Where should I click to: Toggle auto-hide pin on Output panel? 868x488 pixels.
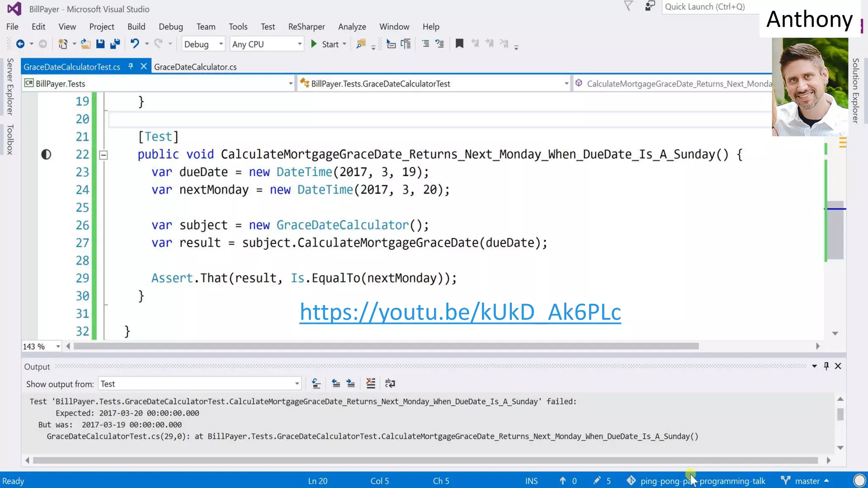(826, 366)
